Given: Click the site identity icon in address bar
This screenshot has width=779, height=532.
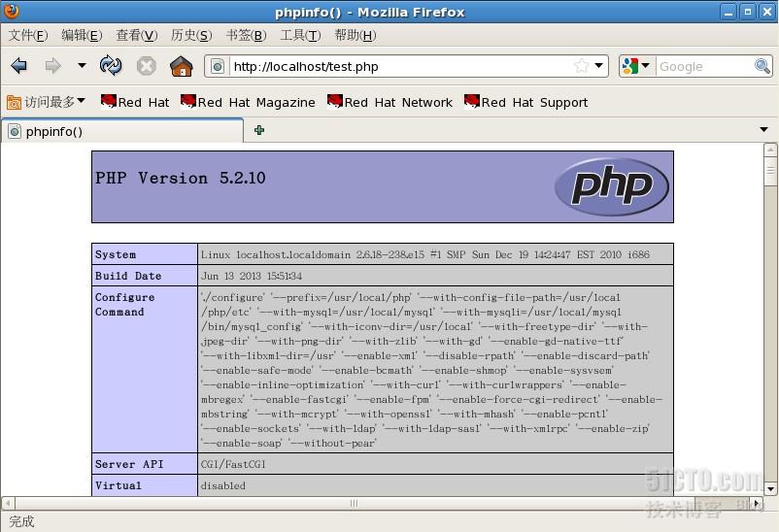Looking at the screenshot, I should click(218, 66).
